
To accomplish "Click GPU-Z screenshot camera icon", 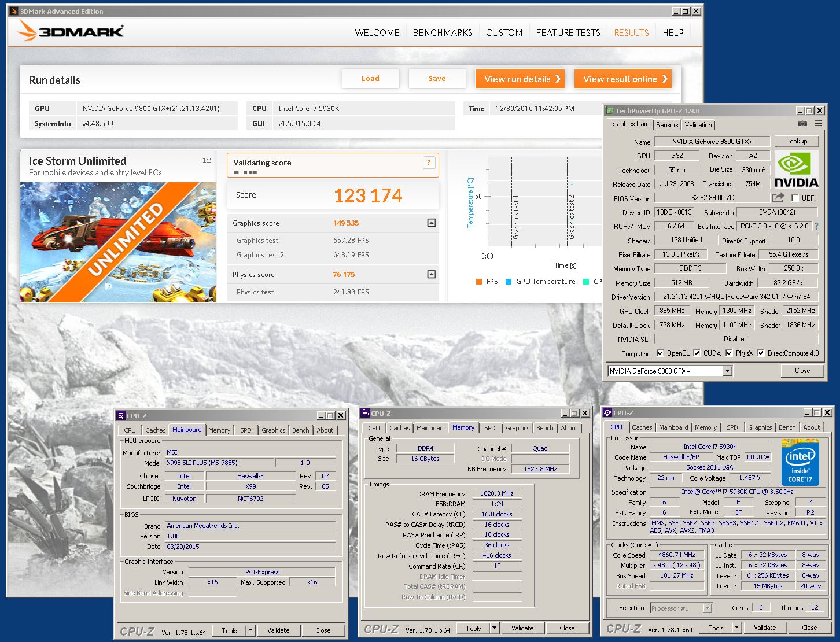I will tap(802, 124).
